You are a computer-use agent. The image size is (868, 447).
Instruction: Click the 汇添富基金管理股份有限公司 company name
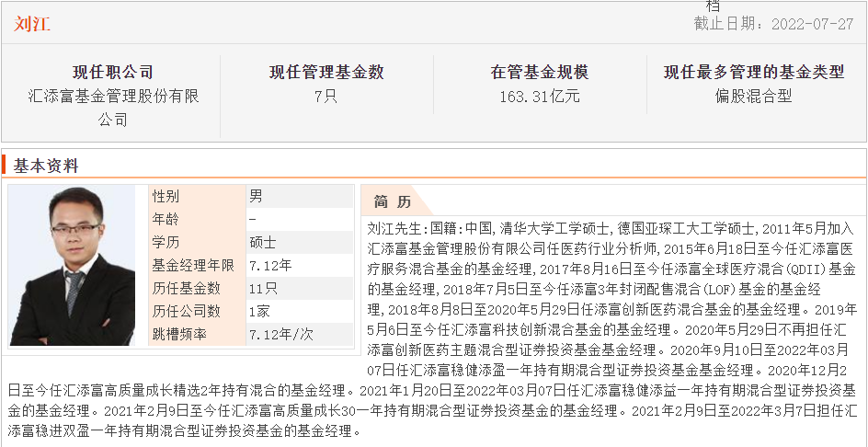(113, 108)
